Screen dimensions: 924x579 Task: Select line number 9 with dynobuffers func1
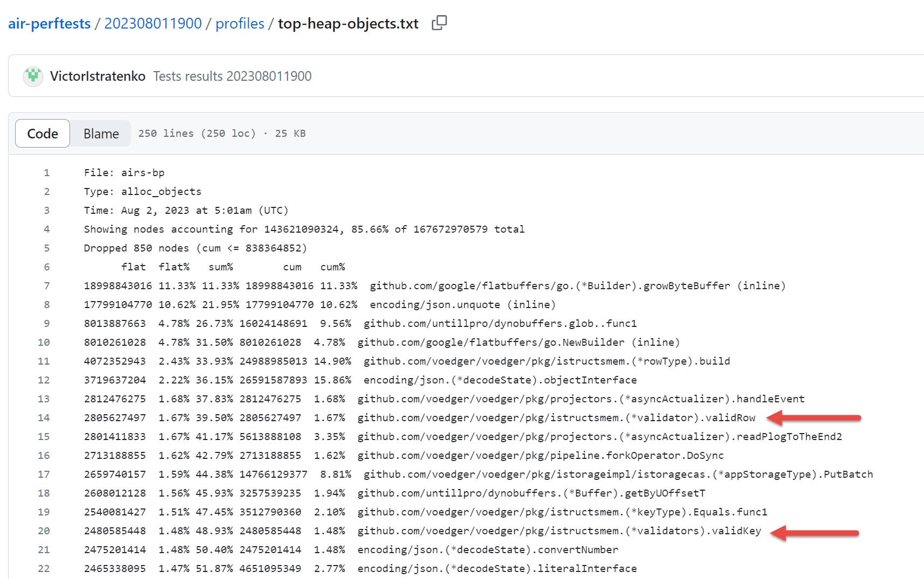[46, 323]
